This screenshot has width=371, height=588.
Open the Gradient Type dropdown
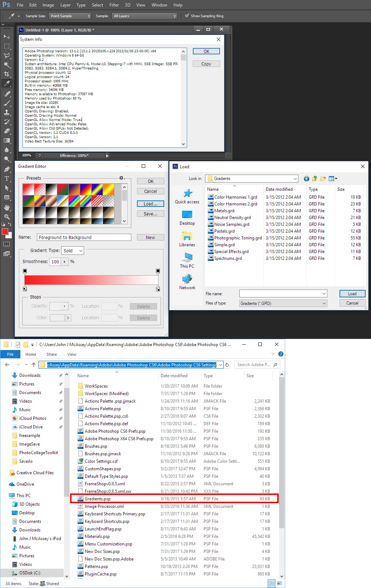pos(73,251)
